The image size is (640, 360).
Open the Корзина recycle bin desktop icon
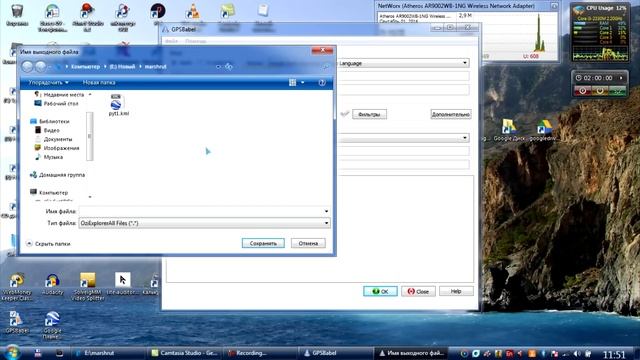click(17, 15)
